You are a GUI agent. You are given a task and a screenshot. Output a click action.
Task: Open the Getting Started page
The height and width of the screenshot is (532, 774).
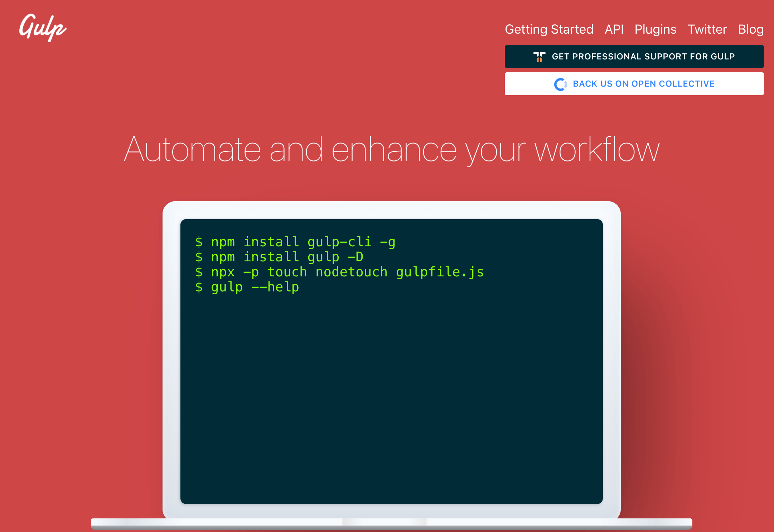[549, 29]
